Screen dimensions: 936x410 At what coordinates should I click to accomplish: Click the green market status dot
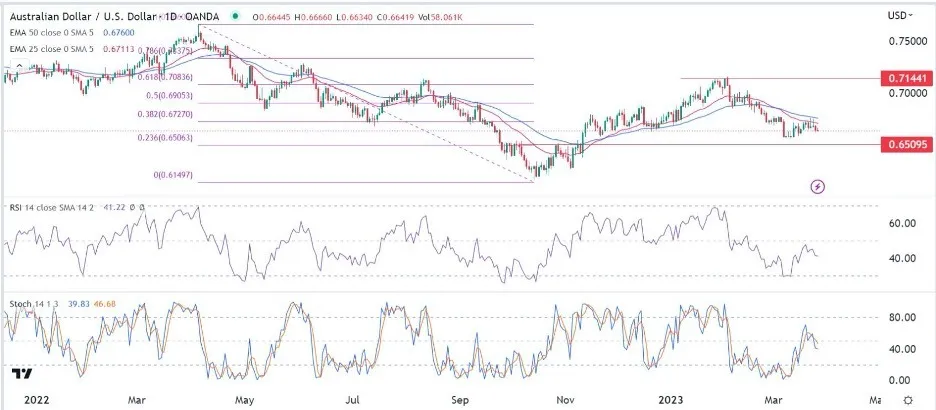point(238,16)
